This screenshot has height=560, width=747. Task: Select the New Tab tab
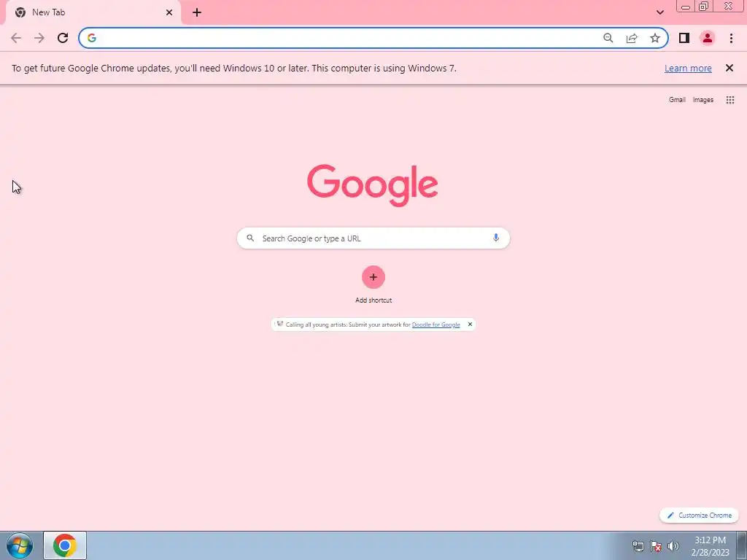pos(93,13)
